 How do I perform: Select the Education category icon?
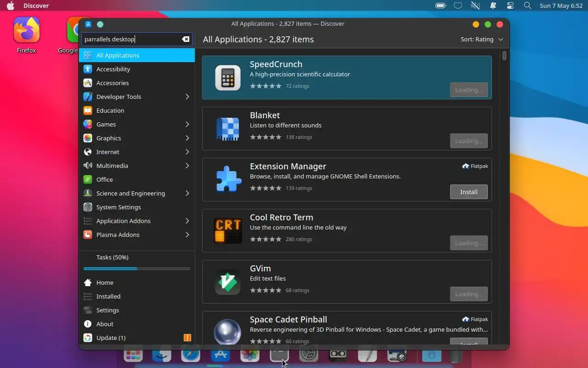click(88, 110)
